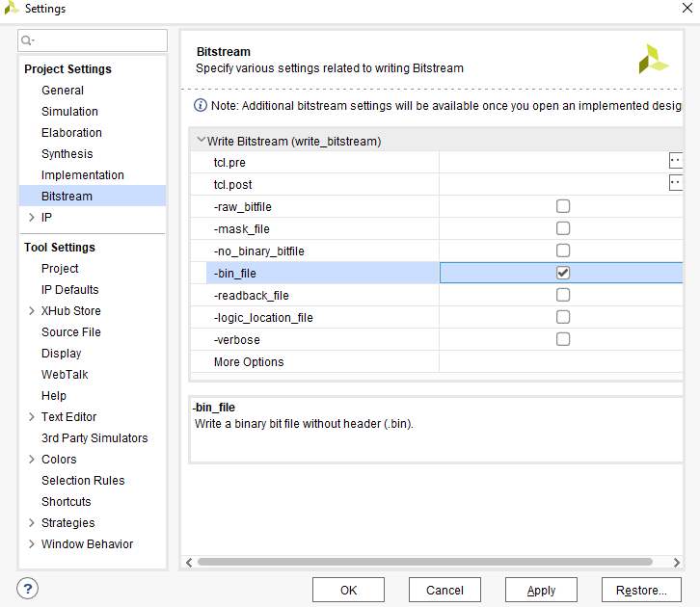Click the help question mark icon
The height and width of the screenshot is (607, 700).
pos(28,589)
